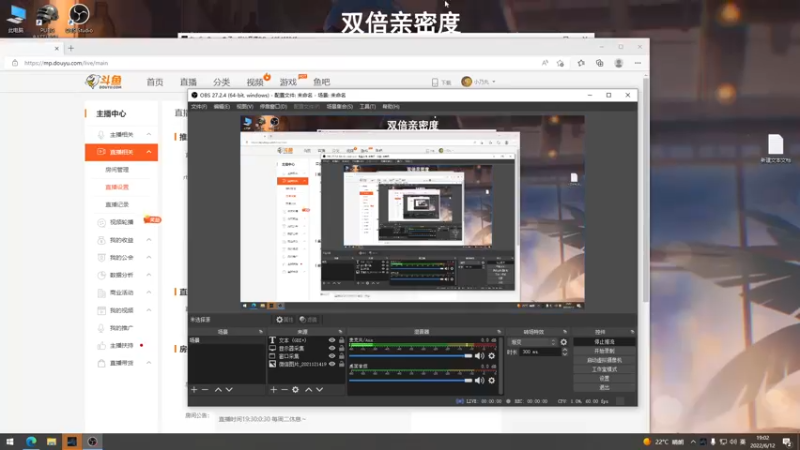Adjust 麦克风/Aux volume slider
This screenshot has height=450, width=800.
(x=411, y=356)
